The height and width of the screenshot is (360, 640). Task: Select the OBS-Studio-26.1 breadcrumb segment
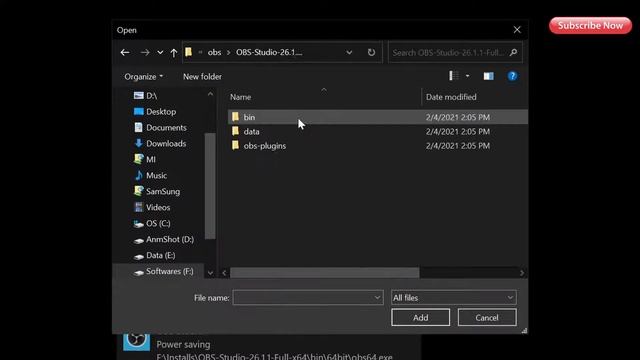click(269, 52)
